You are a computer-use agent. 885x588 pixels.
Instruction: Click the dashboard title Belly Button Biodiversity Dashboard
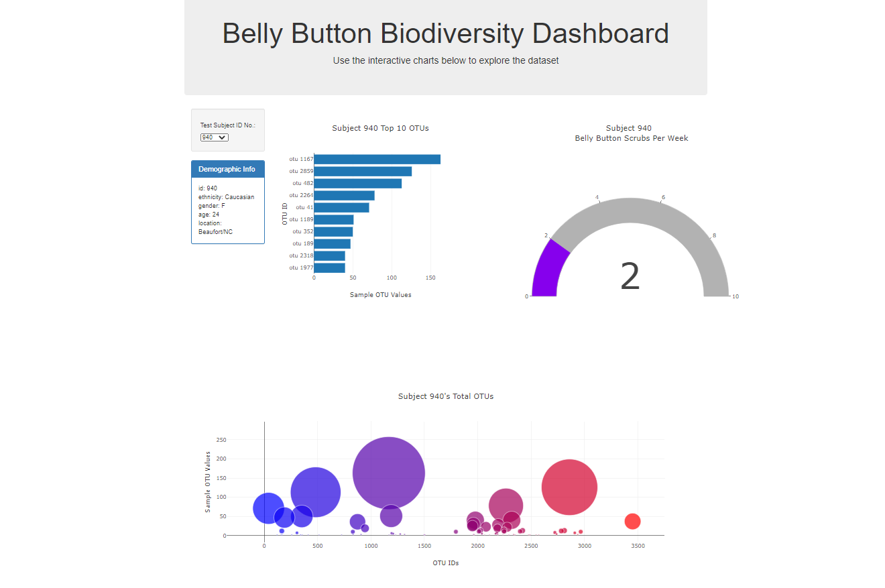click(x=445, y=33)
